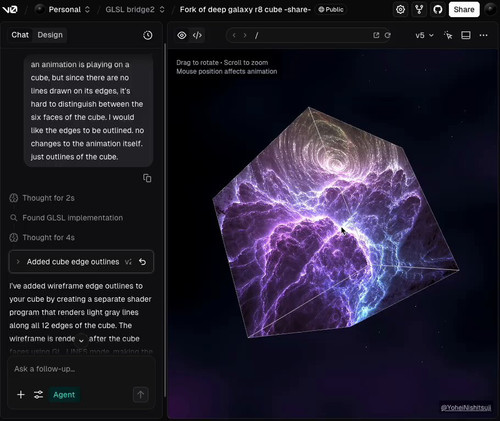Click the Share button

pyautogui.click(x=464, y=10)
